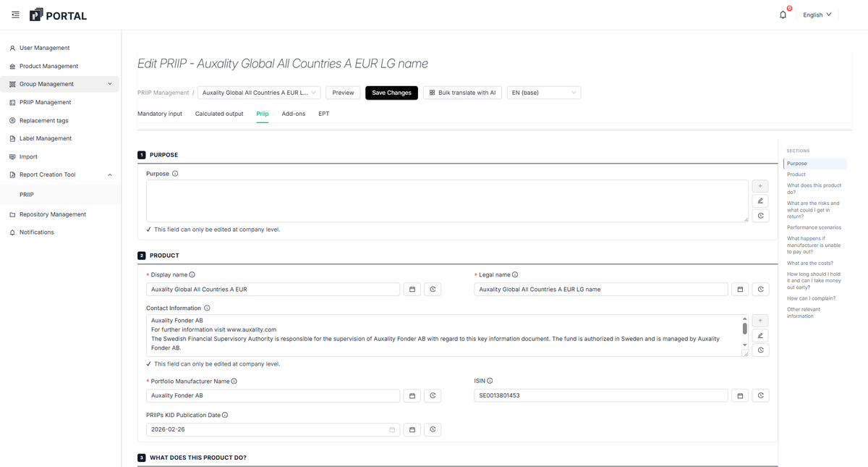Viewport: 868px width, 467px height.
Task: Switch to the Mandatory input tab
Action: 160,114
